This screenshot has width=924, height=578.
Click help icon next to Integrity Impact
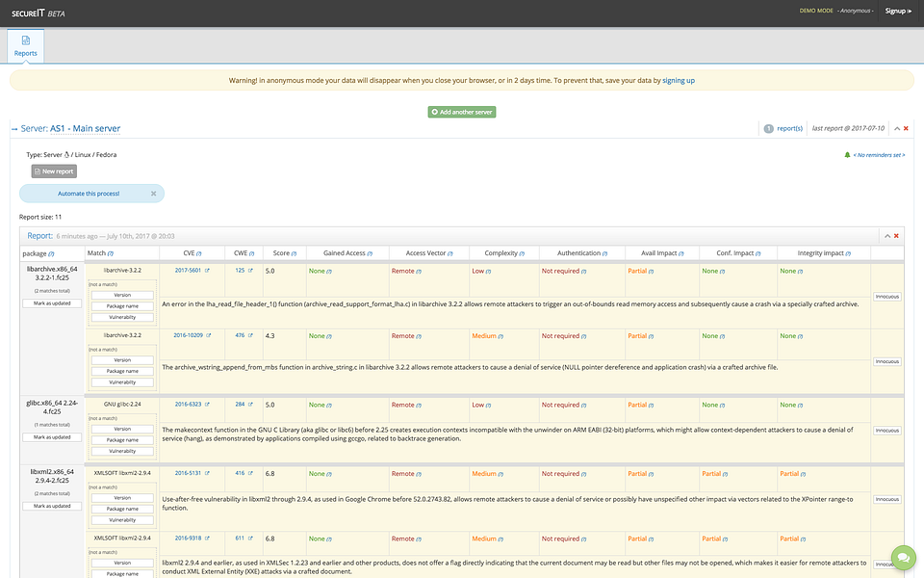coord(848,253)
